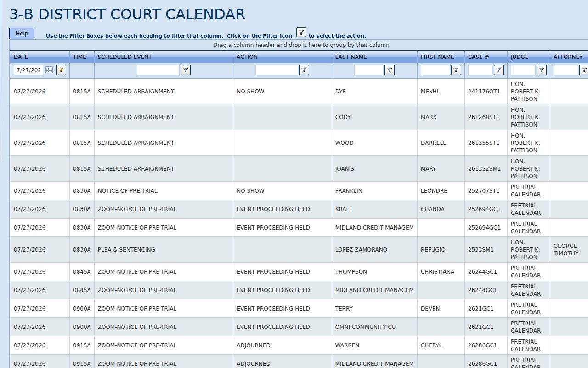Focus the Last Name filter box
The image size is (588, 368).
[368, 70]
